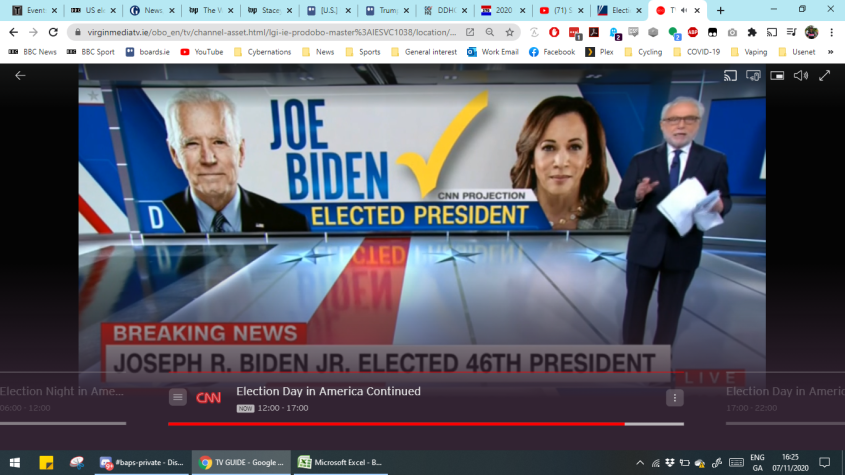
Task: Enable picture-in-picture mode in player
Action: pyautogui.click(x=777, y=75)
